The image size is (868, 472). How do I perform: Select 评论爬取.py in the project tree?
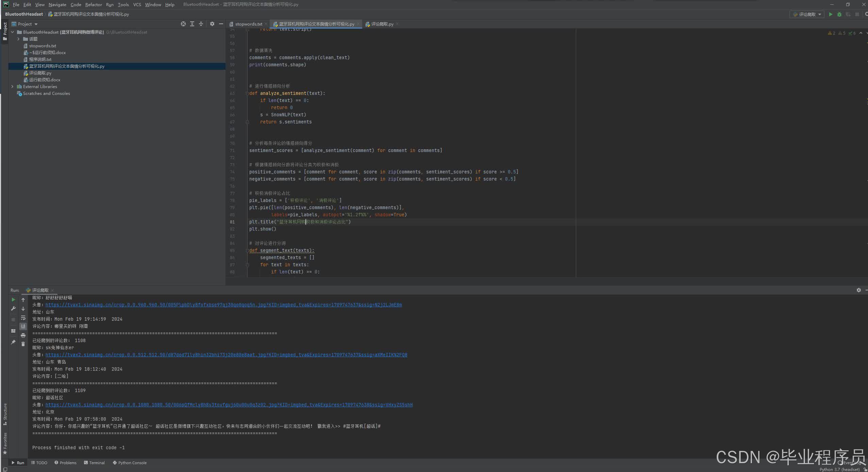tap(40, 73)
